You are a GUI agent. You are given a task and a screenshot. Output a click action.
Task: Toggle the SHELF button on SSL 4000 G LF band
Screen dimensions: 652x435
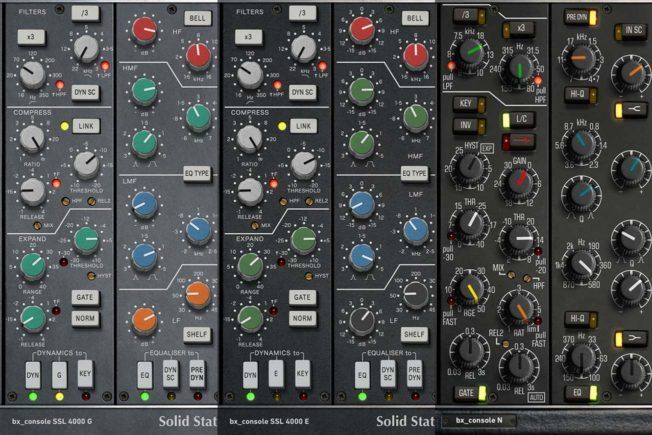197,334
